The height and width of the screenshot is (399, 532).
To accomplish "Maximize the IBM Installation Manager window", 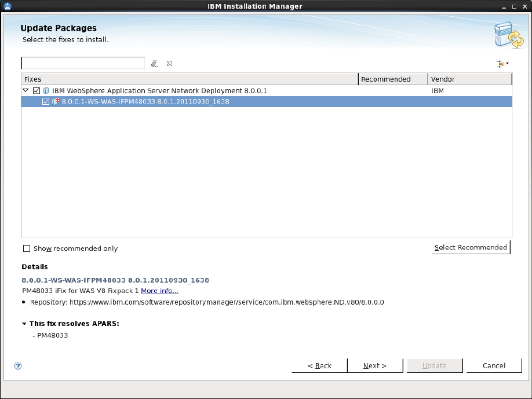I will tap(515, 6).
